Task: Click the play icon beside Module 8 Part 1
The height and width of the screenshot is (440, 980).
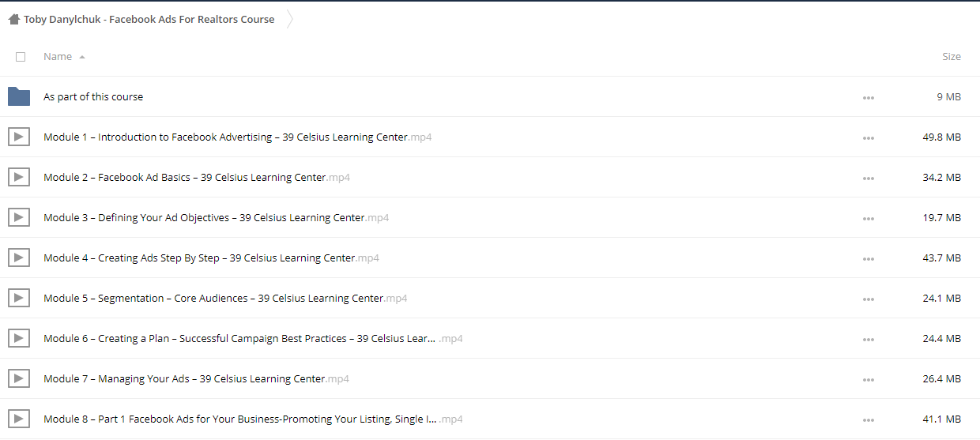Action: tap(19, 419)
